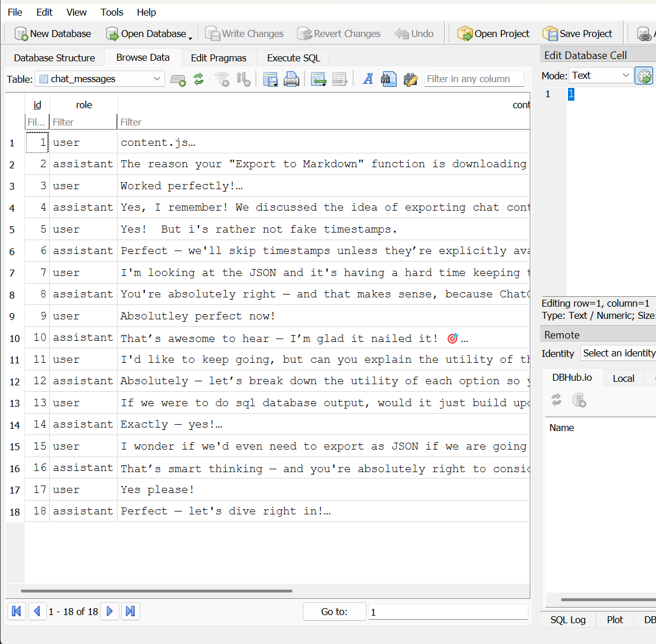This screenshot has height=644, width=656.
Task: Go to first page of records
Action: (x=16, y=611)
